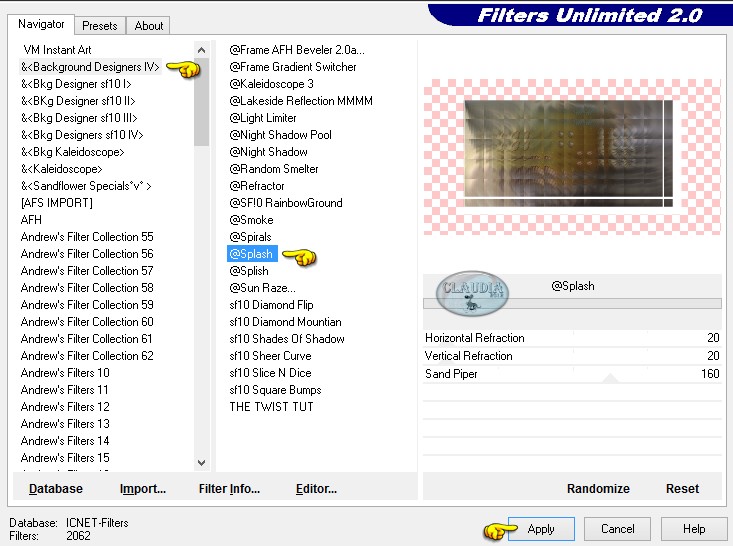This screenshot has height=546, width=733.
Task: Open Help for Filters Unlimited
Action: (694, 529)
